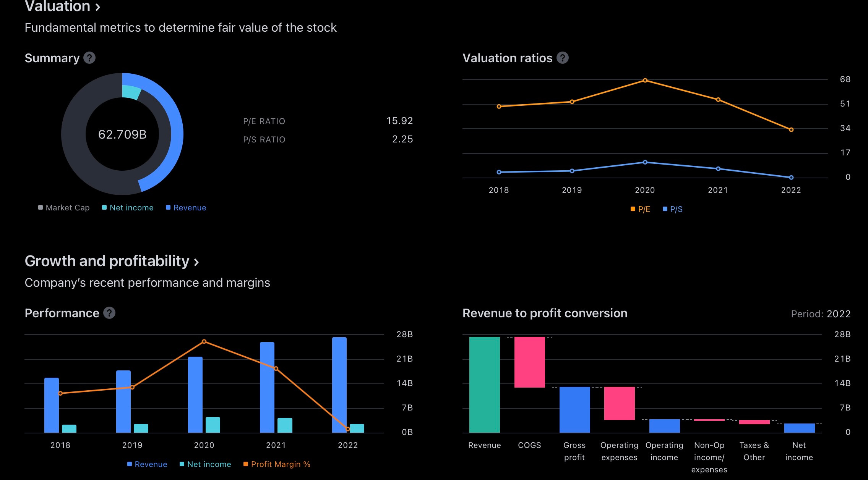Screen dimensions: 868x480
Task: Click the Growth and profitability heading
Action: tap(107, 261)
